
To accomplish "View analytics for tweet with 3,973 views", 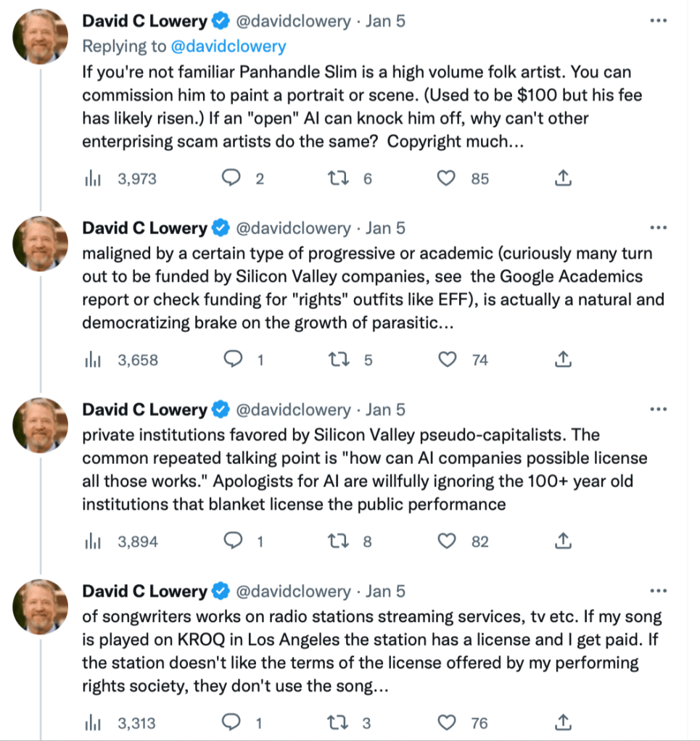I will pyautogui.click(x=92, y=178).
